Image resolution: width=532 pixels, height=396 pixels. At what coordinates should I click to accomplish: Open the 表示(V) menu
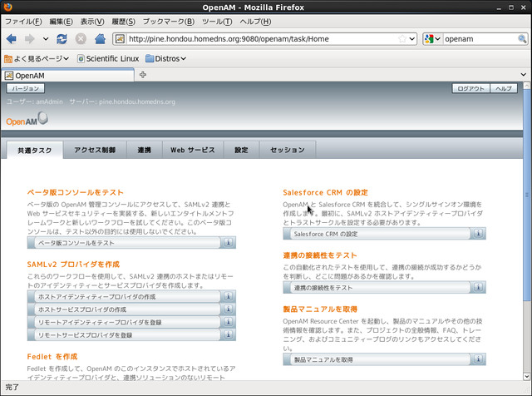(x=92, y=22)
